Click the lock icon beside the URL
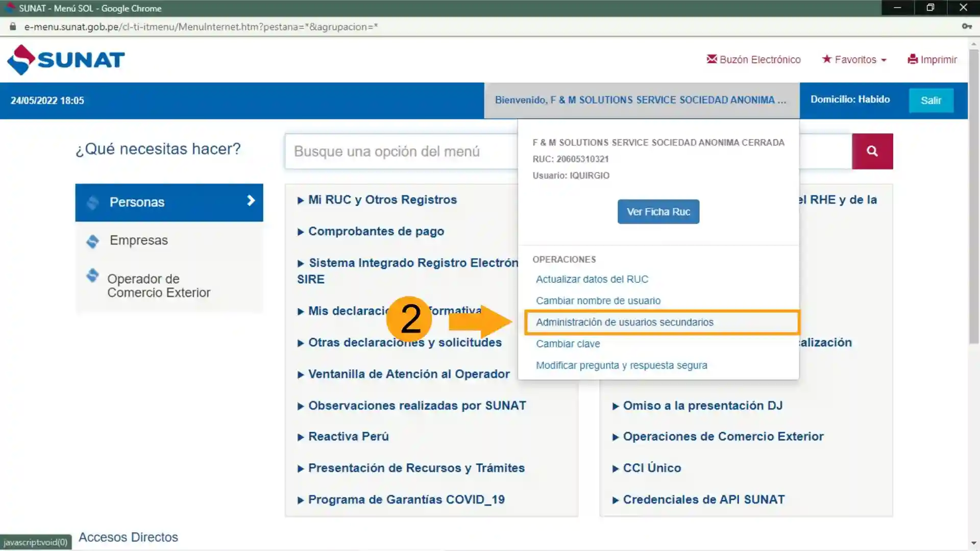 [13, 27]
